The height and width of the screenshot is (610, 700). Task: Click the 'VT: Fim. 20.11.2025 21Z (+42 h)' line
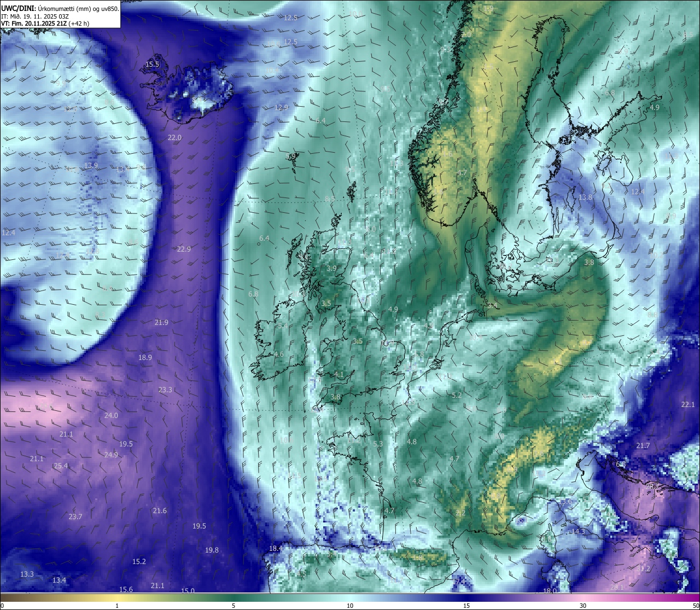point(45,24)
